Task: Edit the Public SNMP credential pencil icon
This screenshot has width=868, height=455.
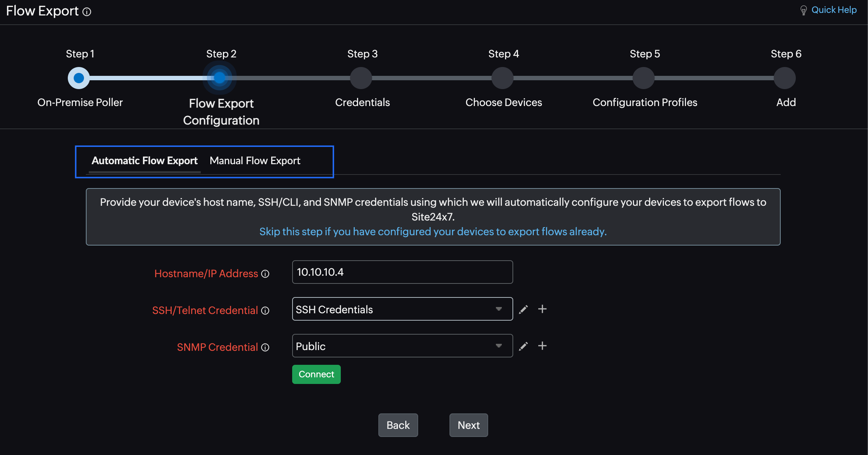Action: coord(523,346)
